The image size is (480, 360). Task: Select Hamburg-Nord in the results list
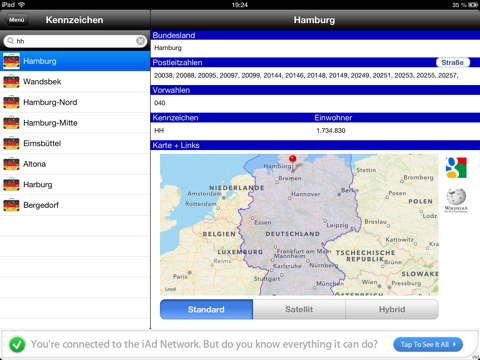coord(75,102)
